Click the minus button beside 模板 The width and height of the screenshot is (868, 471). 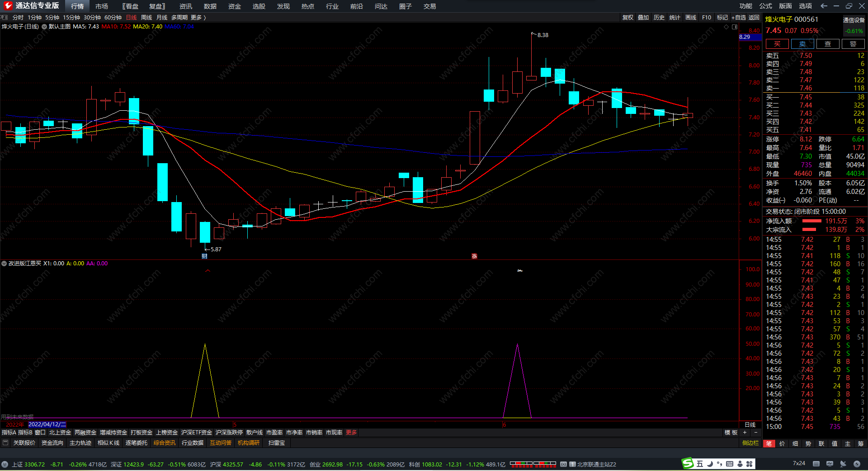point(756,433)
